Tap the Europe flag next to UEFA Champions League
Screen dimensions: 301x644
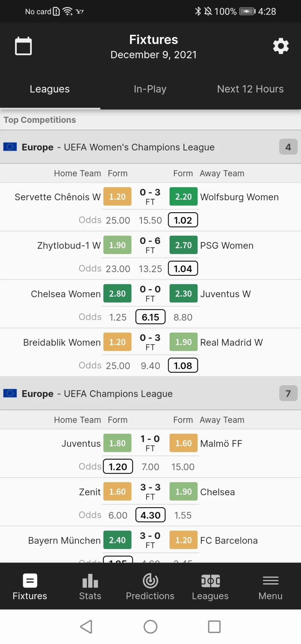[11, 393]
